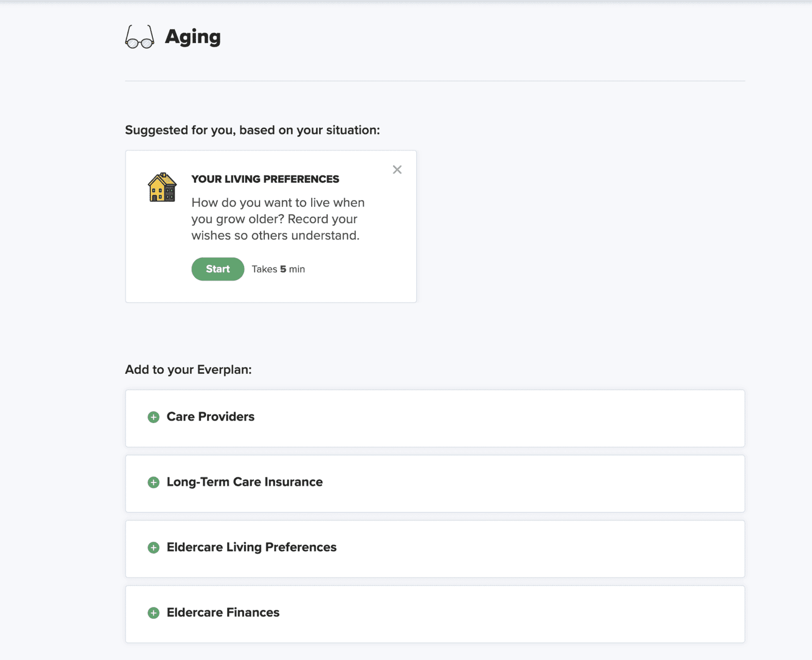Viewport: 812px width, 660px height.
Task: Expand the Long-Term Care Insurance section
Action: coord(245,482)
